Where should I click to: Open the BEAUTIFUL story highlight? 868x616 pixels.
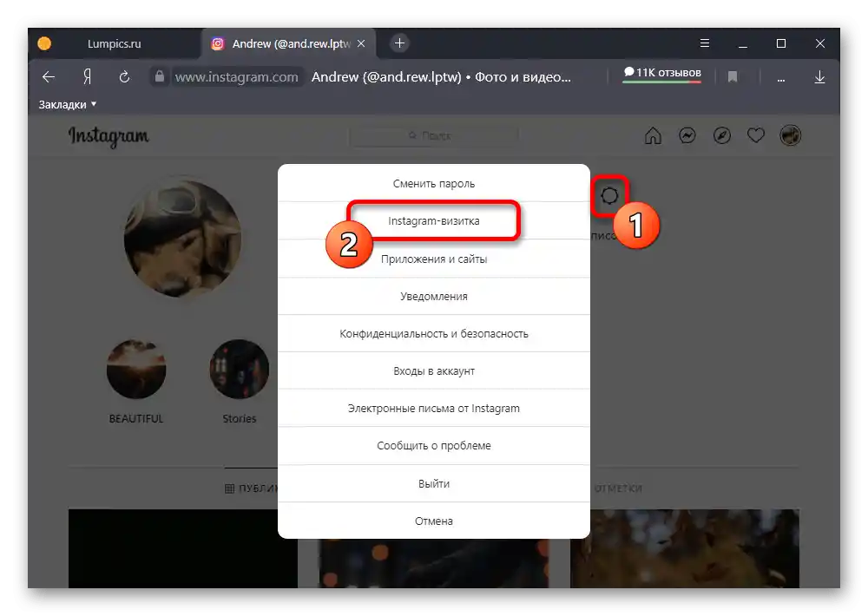(x=136, y=369)
